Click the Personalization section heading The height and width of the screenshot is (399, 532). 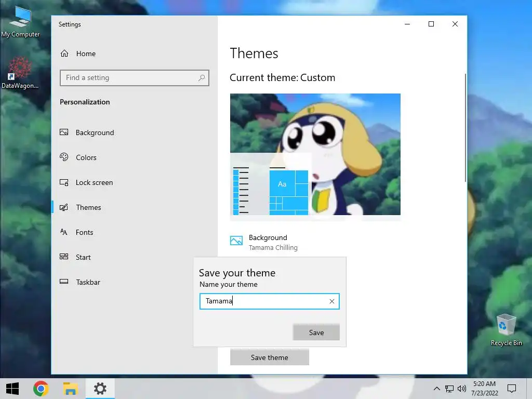[x=85, y=102]
